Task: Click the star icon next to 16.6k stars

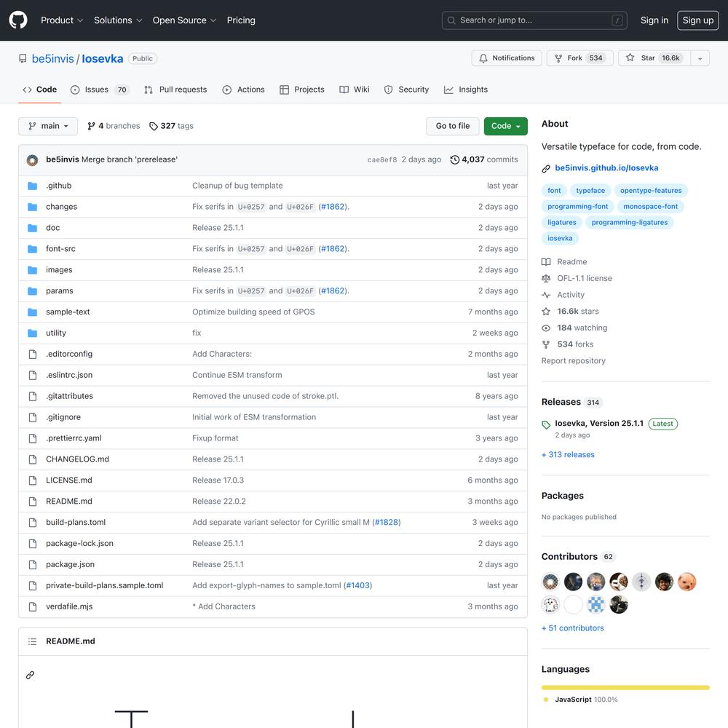Action: click(x=546, y=312)
